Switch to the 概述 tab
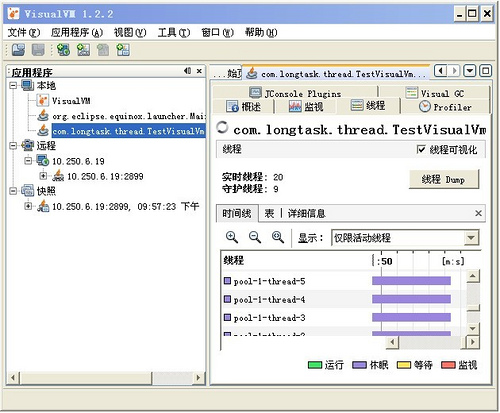 (x=243, y=107)
